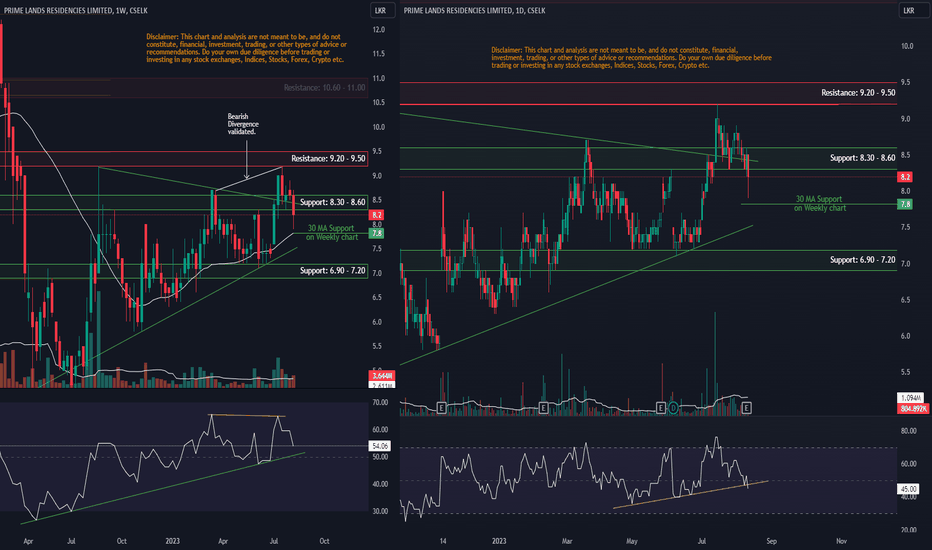Click the disclaimer text on daily chart
The image size is (932, 550).
(631, 58)
